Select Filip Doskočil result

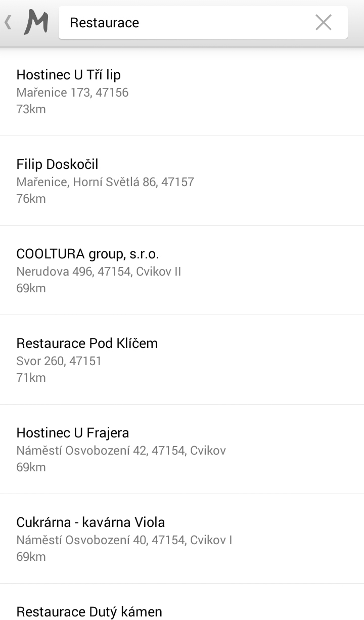pos(57,164)
